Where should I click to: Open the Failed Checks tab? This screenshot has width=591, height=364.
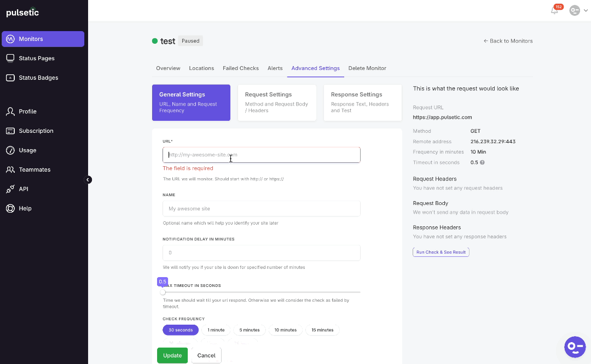point(240,68)
